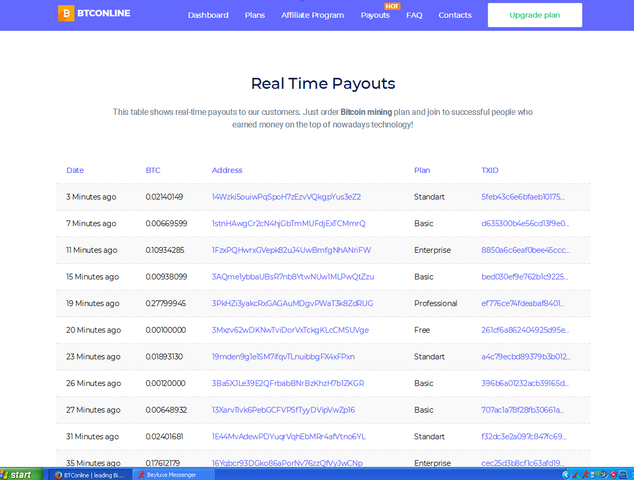Open TXID link bed030ef9e762b1c9225
Image resolution: width=634 pixels, height=480 pixels.
(524, 277)
